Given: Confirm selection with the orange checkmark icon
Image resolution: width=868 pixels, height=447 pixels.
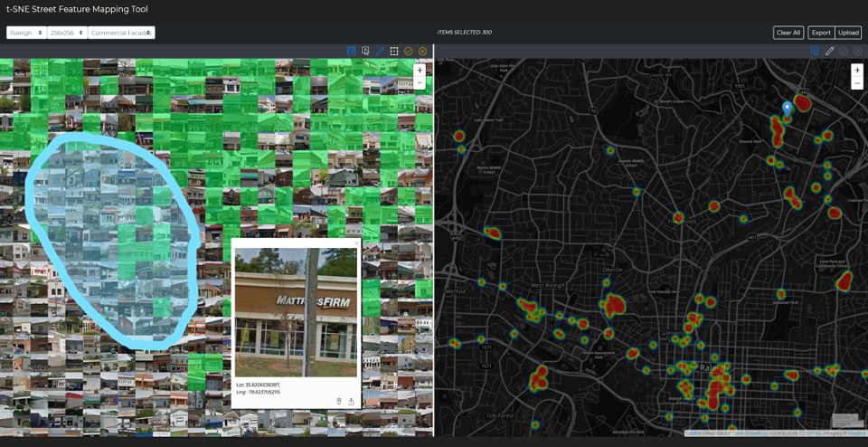Looking at the screenshot, I should coord(409,51).
